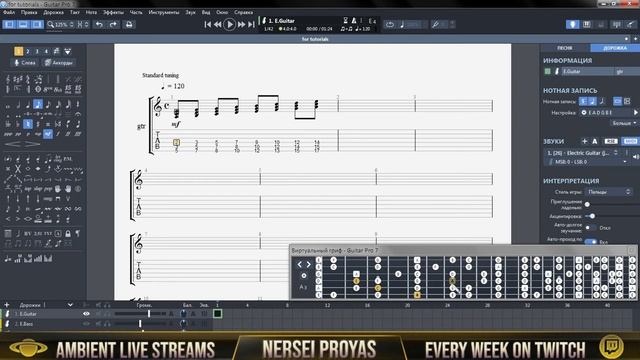
Task: Toggle the Авто-долгое звучание switch
Action: tap(590, 228)
